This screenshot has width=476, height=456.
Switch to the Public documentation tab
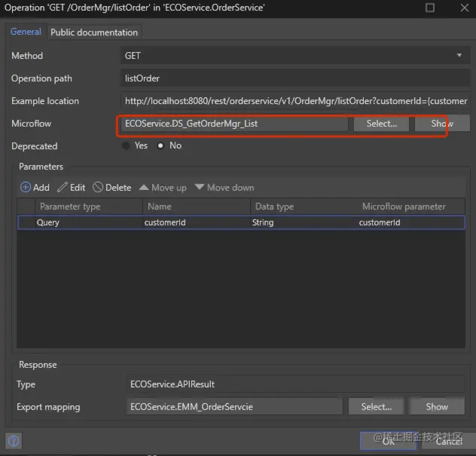click(94, 32)
